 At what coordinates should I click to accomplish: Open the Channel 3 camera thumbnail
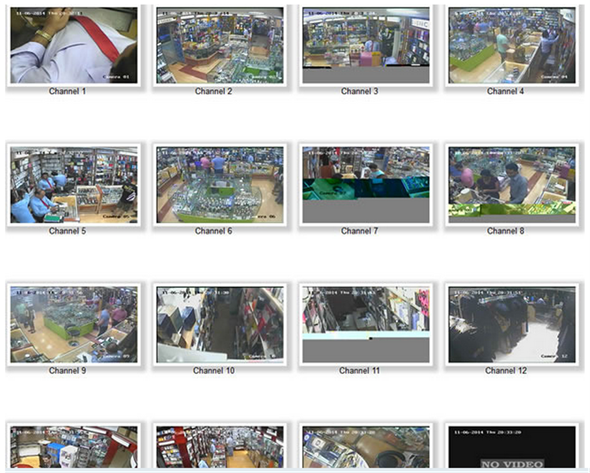(366, 46)
